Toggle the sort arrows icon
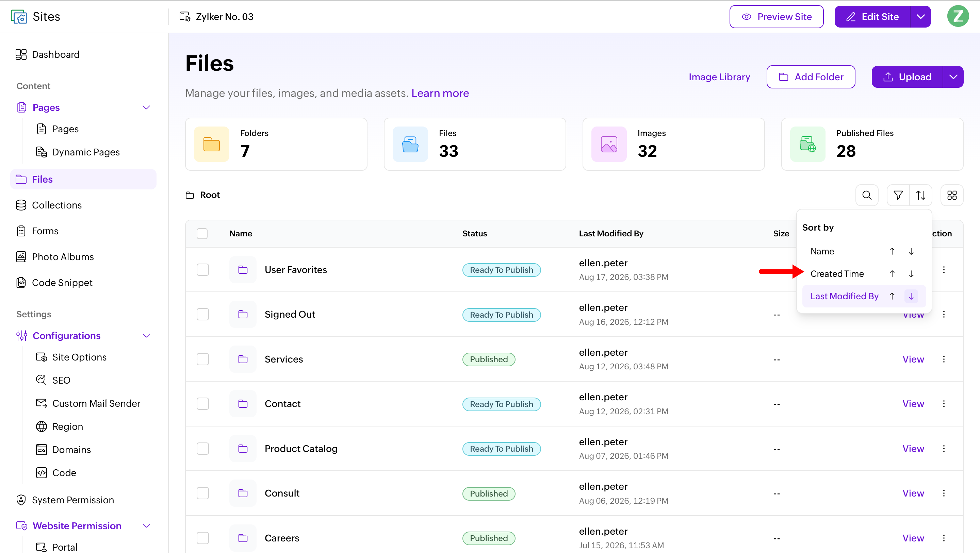 coord(920,195)
